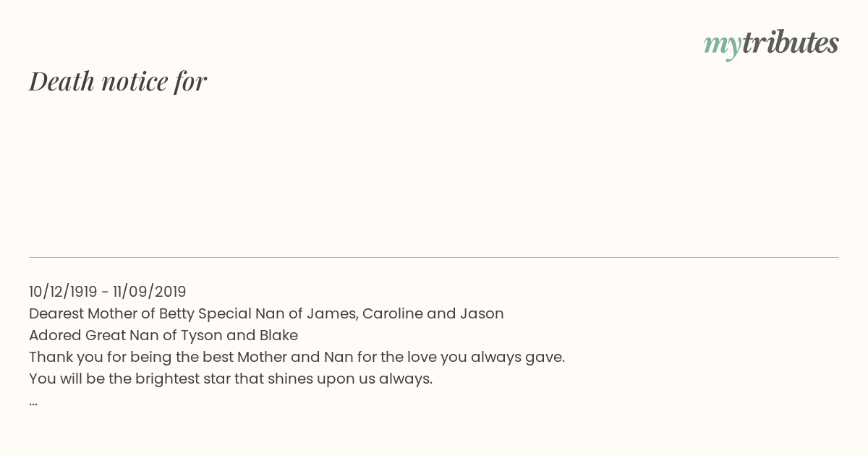Click the "Adored Great Nan" line
The height and width of the screenshot is (456, 868).
point(163,335)
